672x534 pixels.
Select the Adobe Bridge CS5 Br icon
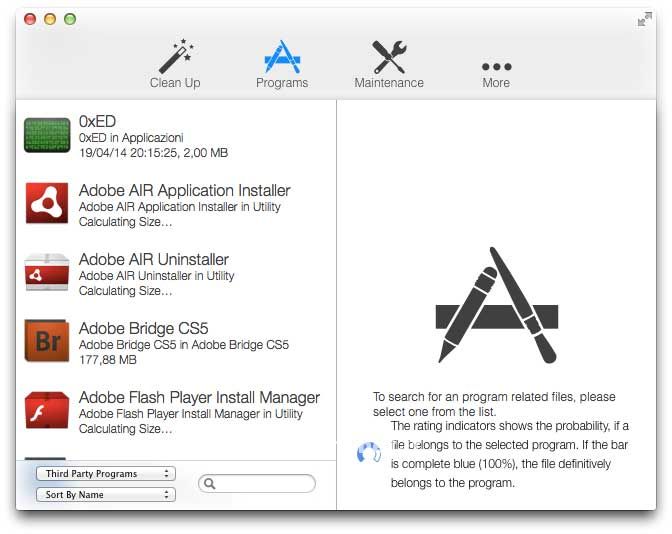click(x=47, y=341)
